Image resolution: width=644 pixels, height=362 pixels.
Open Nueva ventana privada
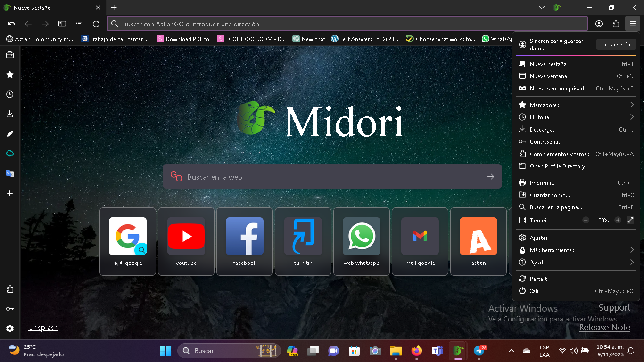tap(576, 88)
